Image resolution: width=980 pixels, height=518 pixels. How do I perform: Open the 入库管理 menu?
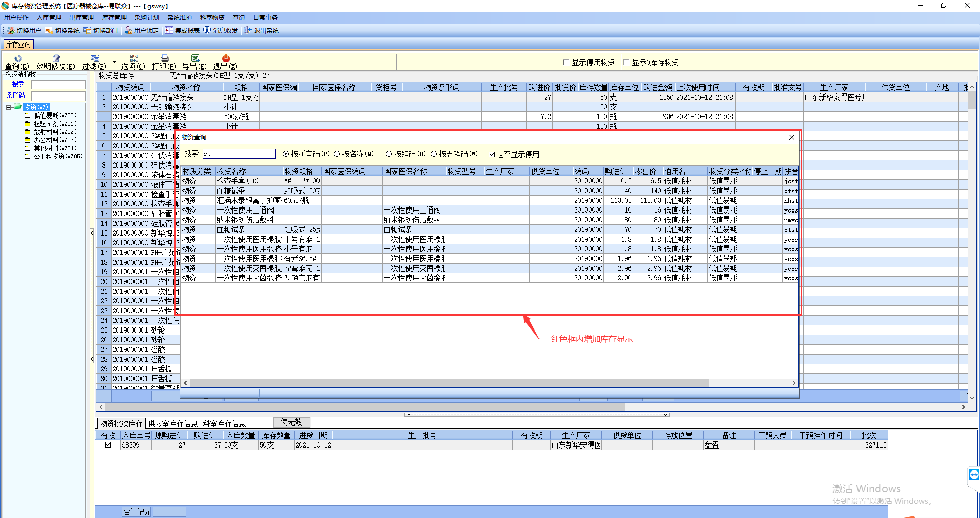pyautogui.click(x=49, y=18)
